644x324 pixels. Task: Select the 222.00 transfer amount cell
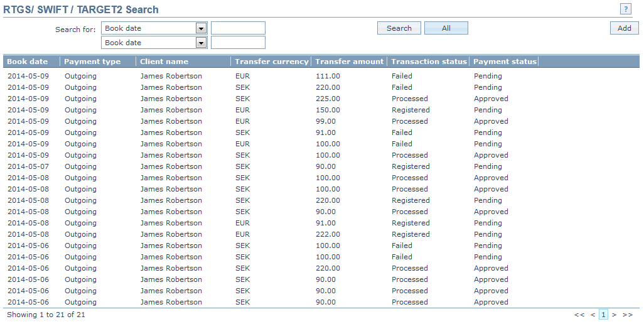point(328,234)
